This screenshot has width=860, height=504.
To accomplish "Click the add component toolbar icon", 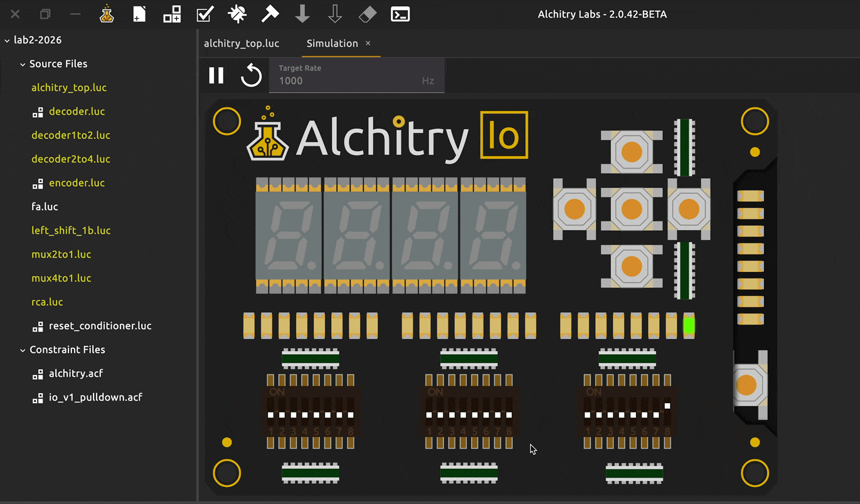I will coord(172,14).
